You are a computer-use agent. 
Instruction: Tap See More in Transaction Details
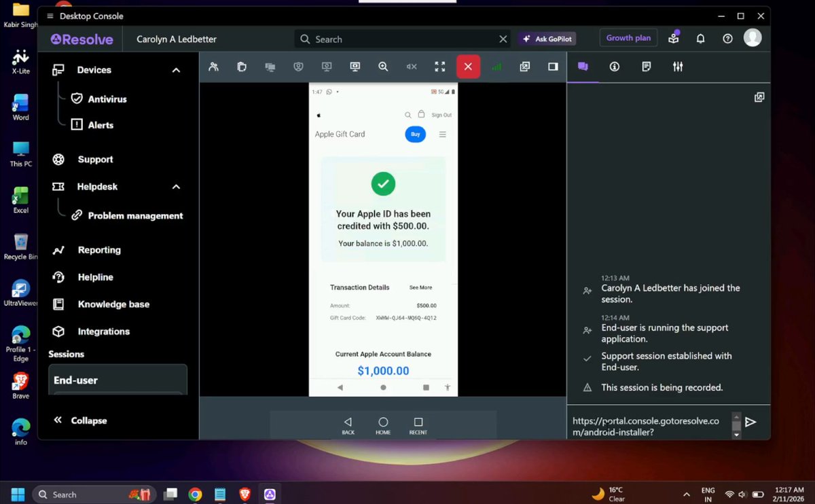[x=420, y=287]
